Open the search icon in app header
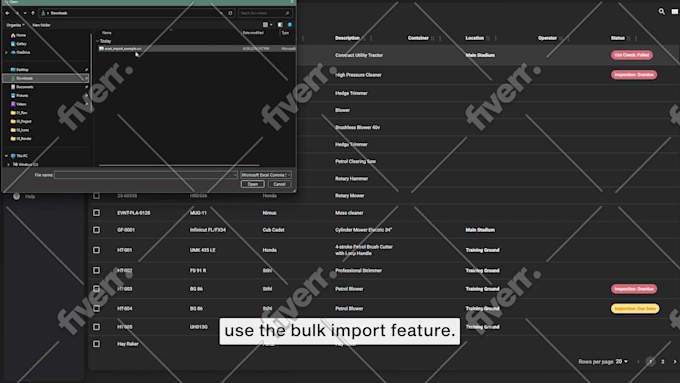680x383 pixels. (x=661, y=12)
